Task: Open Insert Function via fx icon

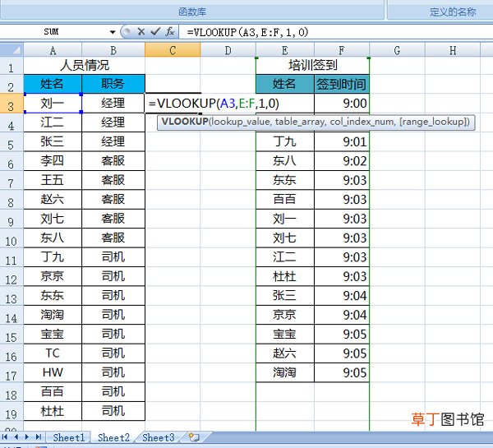Action: click(170, 31)
